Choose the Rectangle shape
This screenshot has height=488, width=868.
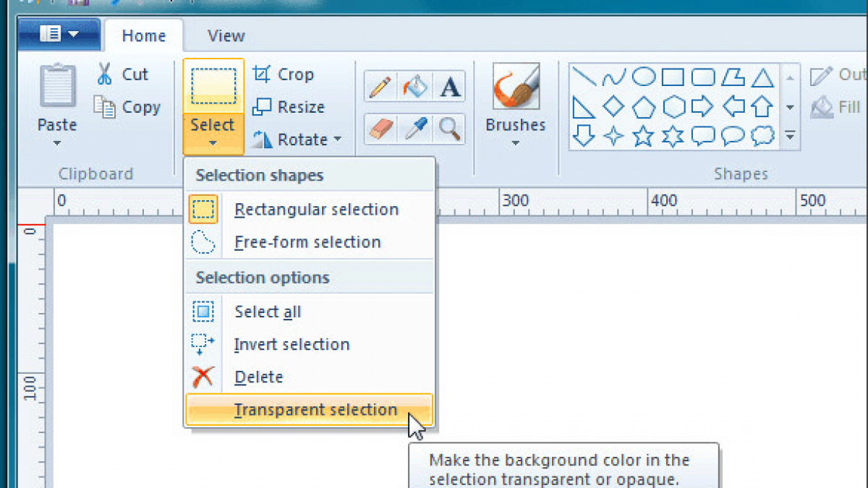pyautogui.click(x=673, y=77)
